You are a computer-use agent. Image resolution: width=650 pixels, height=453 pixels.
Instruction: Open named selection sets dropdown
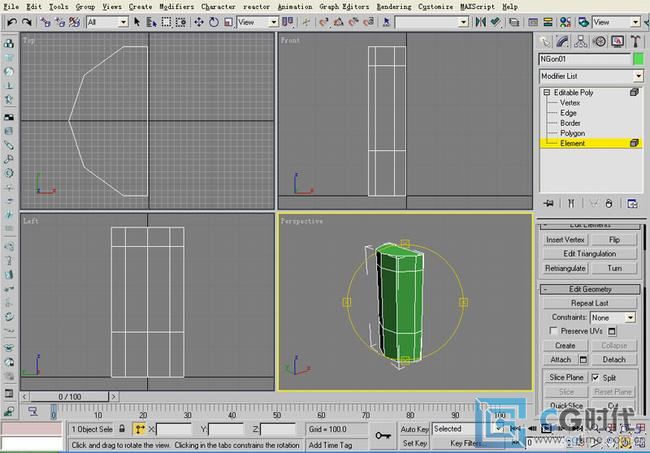click(x=432, y=22)
